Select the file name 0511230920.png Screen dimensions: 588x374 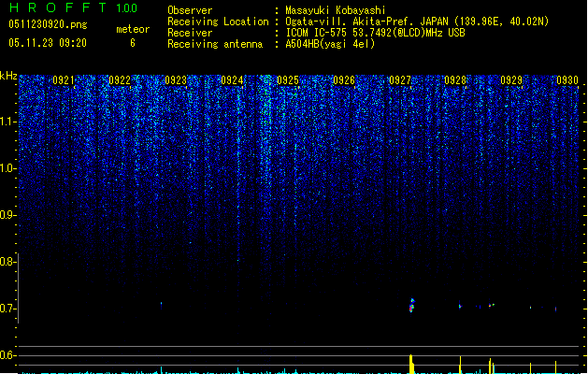click(48, 24)
